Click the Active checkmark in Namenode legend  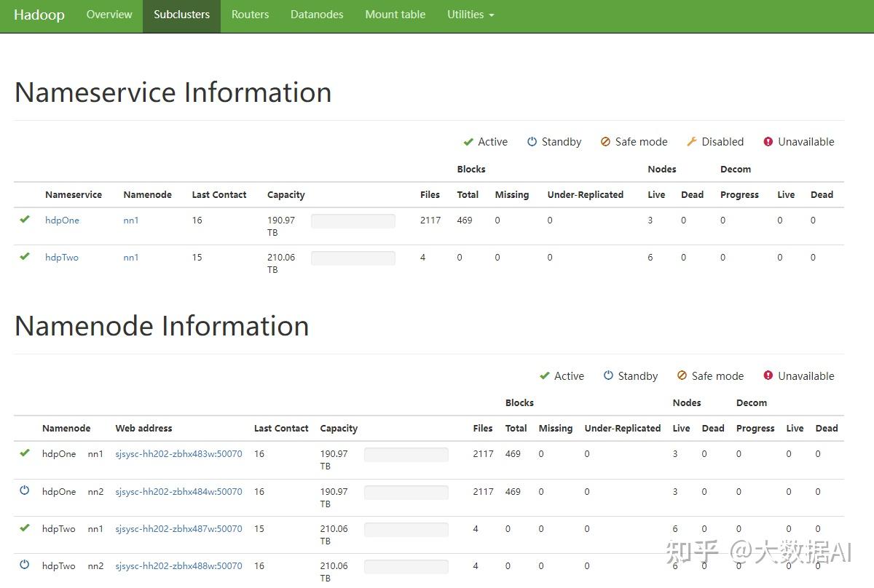pyautogui.click(x=544, y=376)
